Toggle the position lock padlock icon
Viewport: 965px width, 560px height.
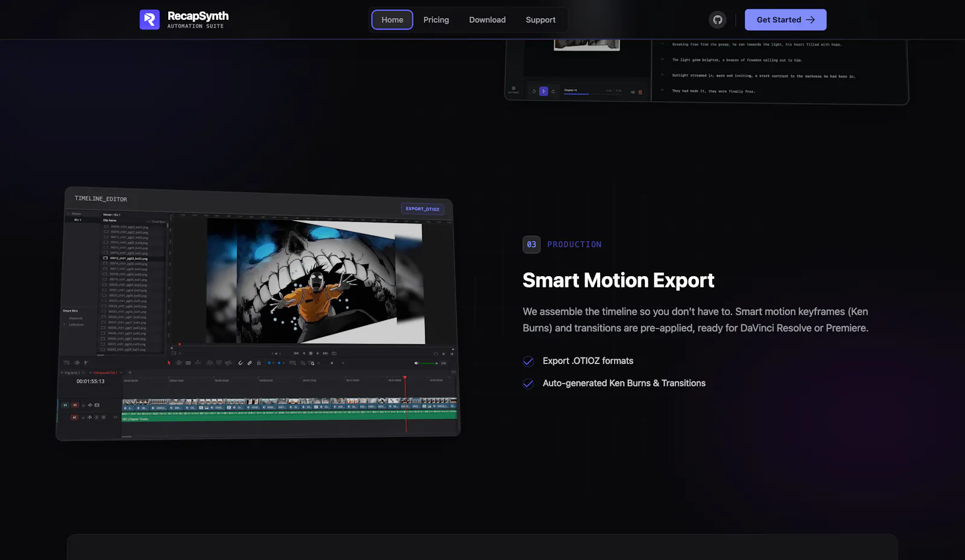(x=259, y=363)
